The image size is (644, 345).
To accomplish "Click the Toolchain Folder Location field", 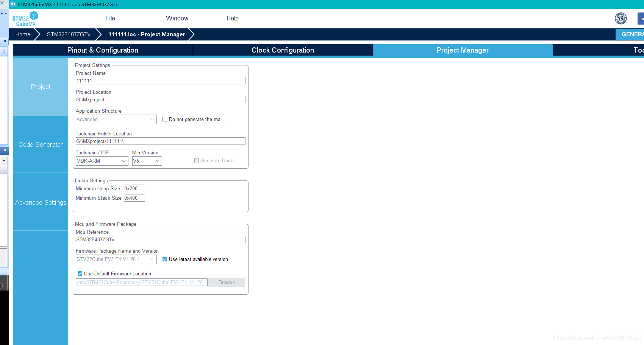I will (x=161, y=141).
